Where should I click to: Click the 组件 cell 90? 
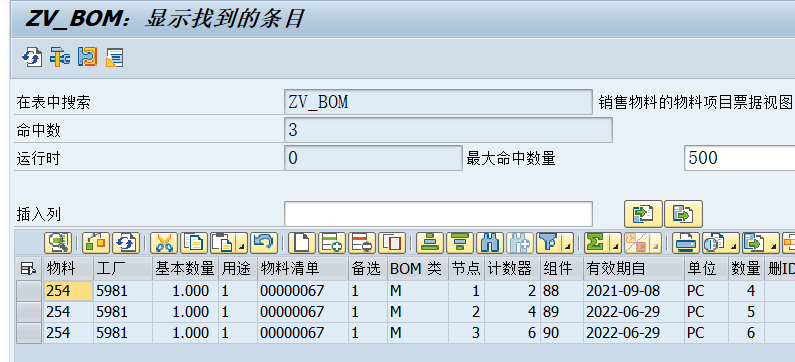[x=562, y=333]
